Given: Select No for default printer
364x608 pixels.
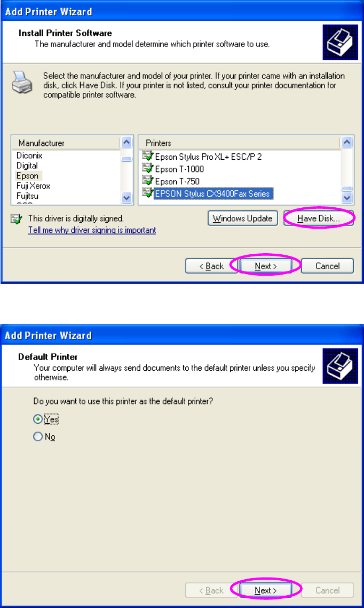Looking at the screenshot, I should pos(37,437).
